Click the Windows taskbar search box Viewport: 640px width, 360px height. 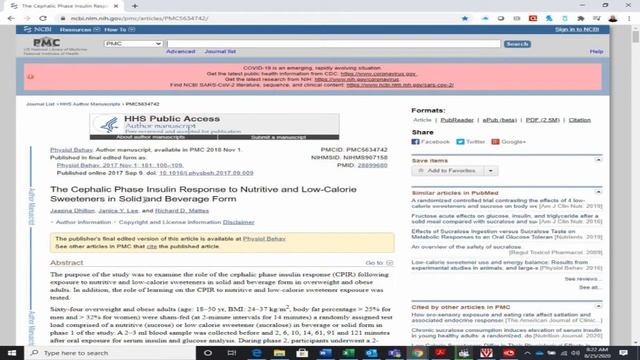pyautogui.click(x=110, y=353)
